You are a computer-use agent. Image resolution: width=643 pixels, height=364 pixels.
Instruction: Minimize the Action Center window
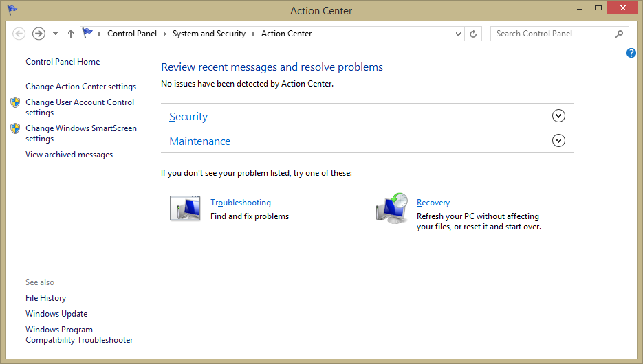tap(580, 9)
